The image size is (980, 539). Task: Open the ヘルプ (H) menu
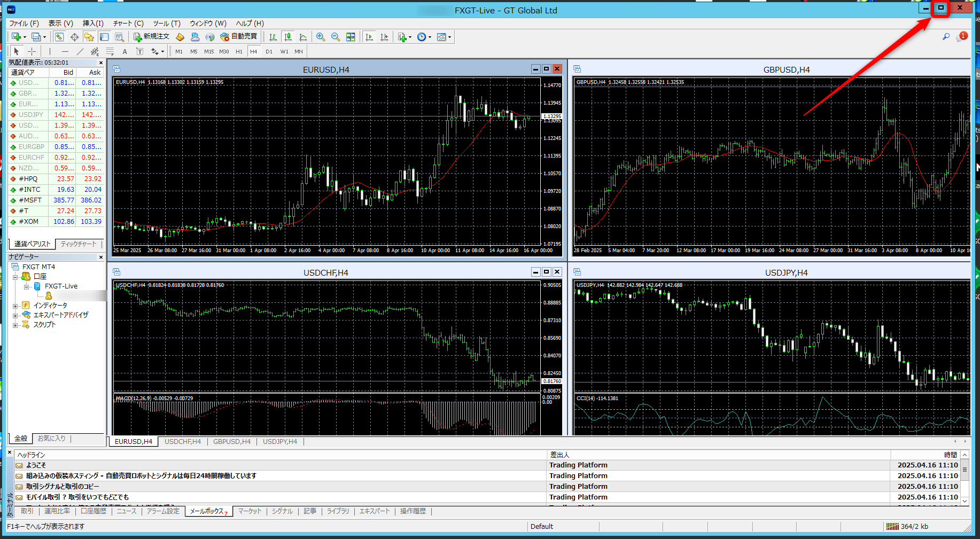pyautogui.click(x=250, y=24)
